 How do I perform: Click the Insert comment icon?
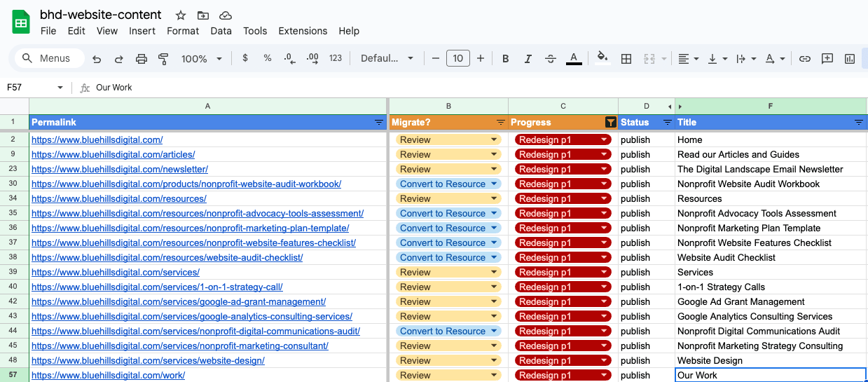click(827, 59)
